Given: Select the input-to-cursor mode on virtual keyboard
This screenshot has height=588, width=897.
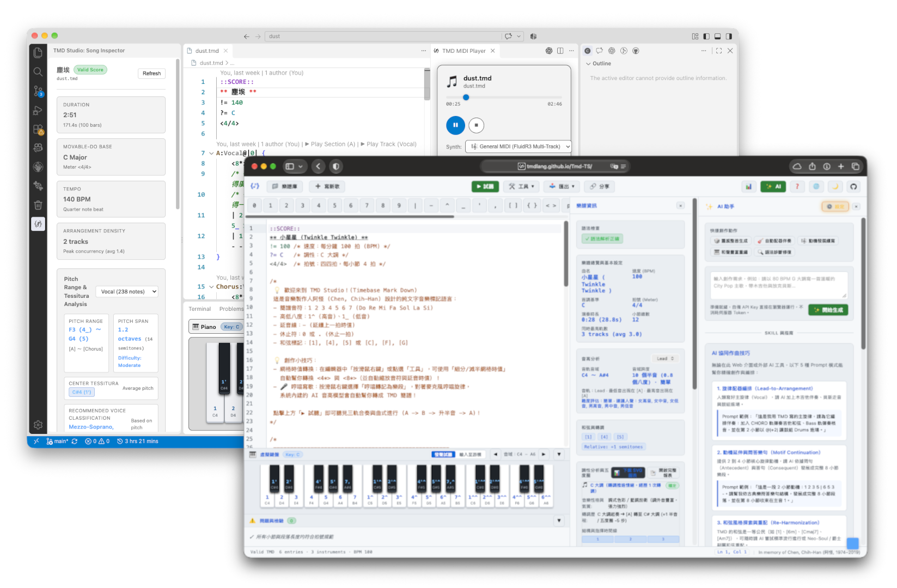Looking at the screenshot, I should point(470,455).
